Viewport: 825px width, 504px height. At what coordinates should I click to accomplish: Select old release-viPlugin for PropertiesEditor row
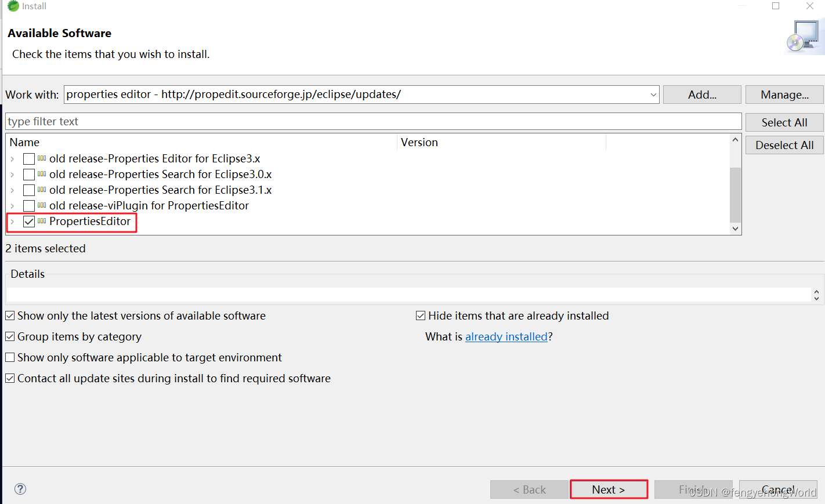[149, 205]
